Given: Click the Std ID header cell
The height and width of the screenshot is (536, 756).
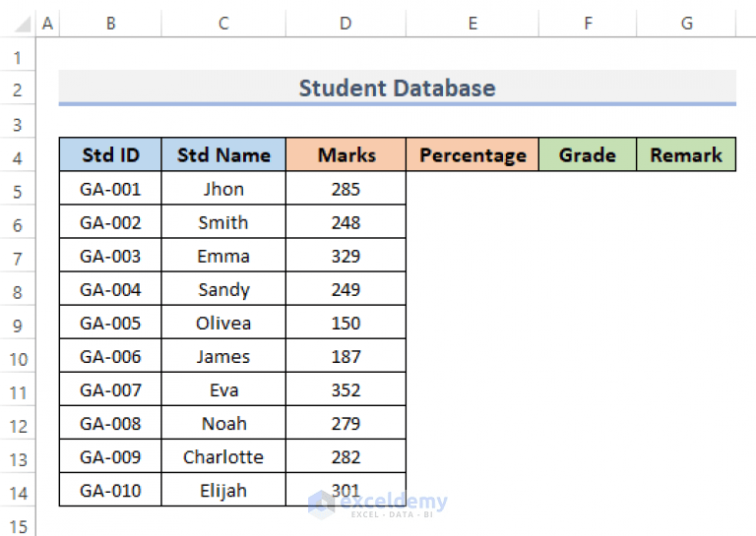Looking at the screenshot, I should point(110,154).
